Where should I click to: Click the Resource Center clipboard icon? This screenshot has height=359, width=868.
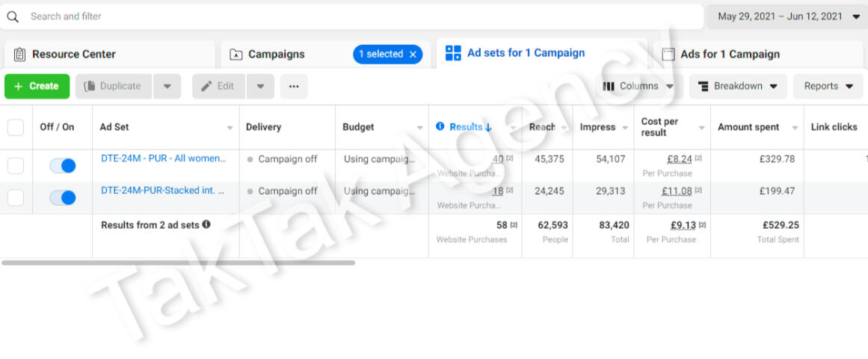(x=20, y=55)
